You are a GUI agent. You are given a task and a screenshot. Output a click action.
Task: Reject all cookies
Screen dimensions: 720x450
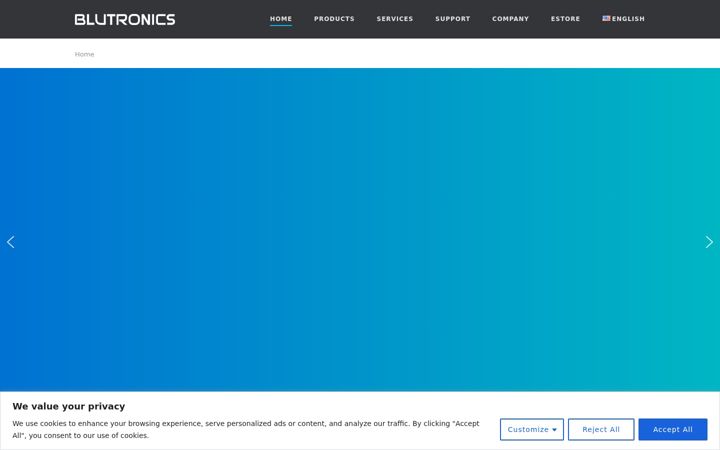click(x=601, y=429)
